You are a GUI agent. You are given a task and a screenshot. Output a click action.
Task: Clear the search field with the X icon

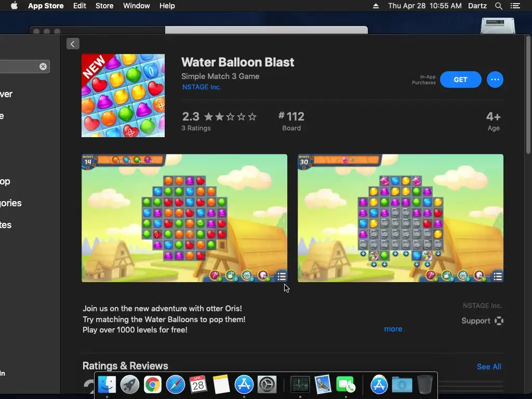click(x=43, y=66)
